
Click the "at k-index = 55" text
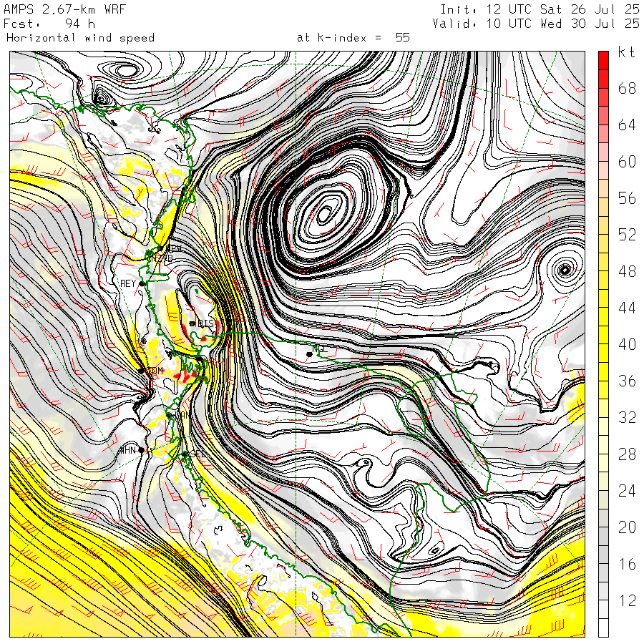click(353, 38)
